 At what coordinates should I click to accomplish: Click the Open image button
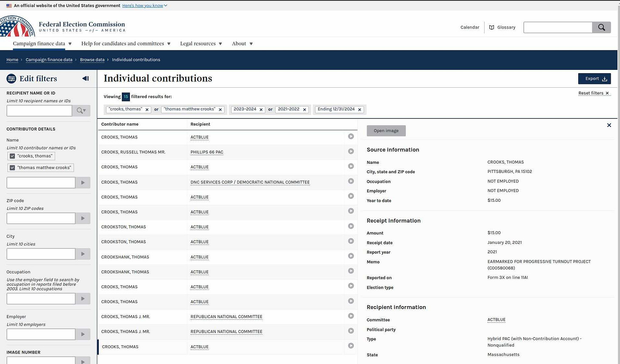click(x=386, y=131)
